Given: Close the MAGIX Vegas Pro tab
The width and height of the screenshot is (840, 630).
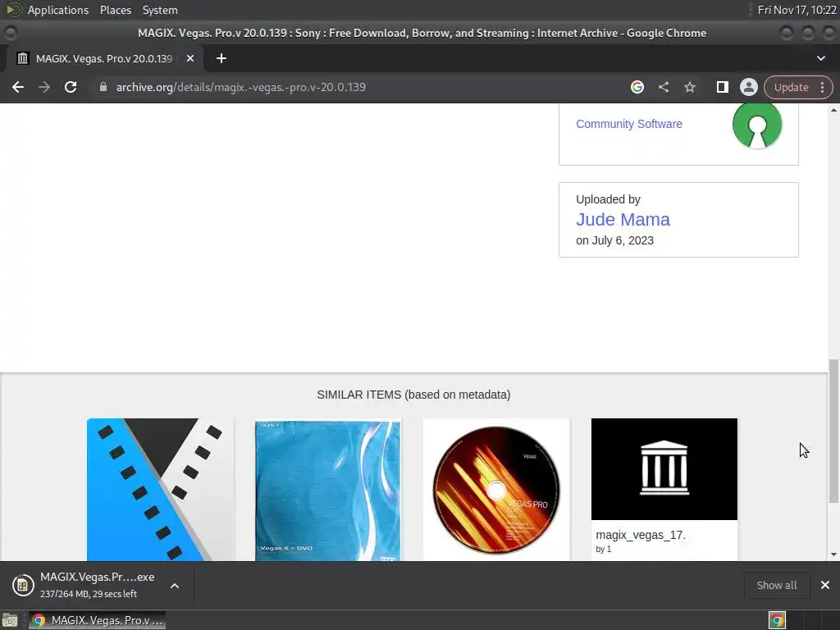Looking at the screenshot, I should click(x=190, y=58).
